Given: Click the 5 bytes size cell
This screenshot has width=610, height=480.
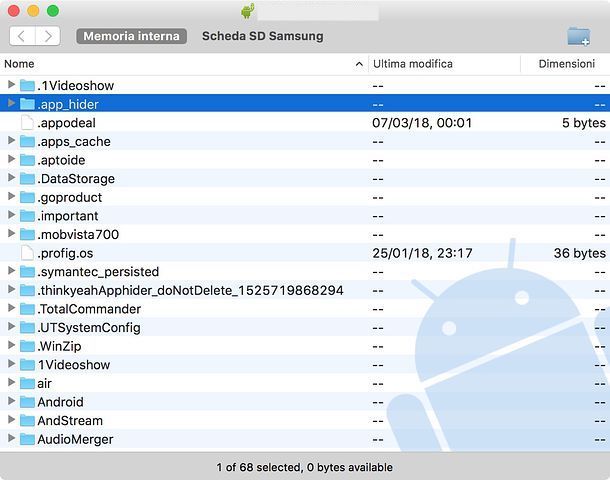Looking at the screenshot, I should 584,123.
